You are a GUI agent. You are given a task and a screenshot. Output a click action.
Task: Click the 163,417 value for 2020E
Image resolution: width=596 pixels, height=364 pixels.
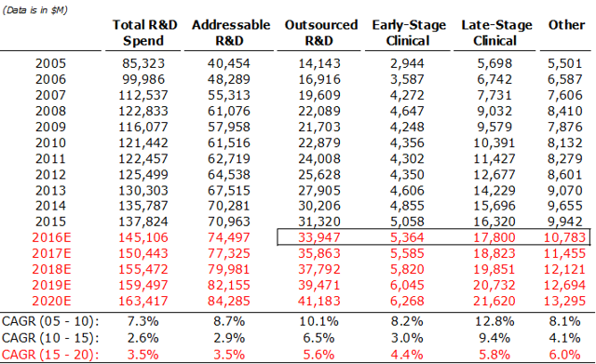(x=142, y=301)
